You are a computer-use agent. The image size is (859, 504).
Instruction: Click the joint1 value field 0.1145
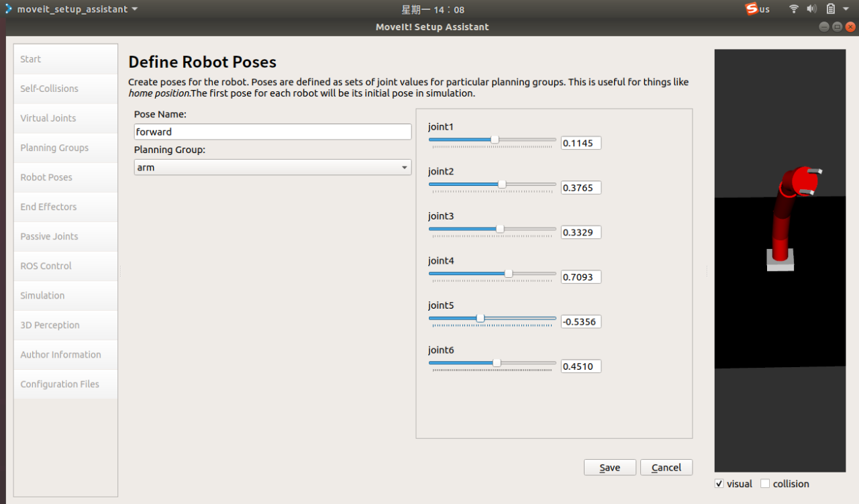[x=581, y=143]
